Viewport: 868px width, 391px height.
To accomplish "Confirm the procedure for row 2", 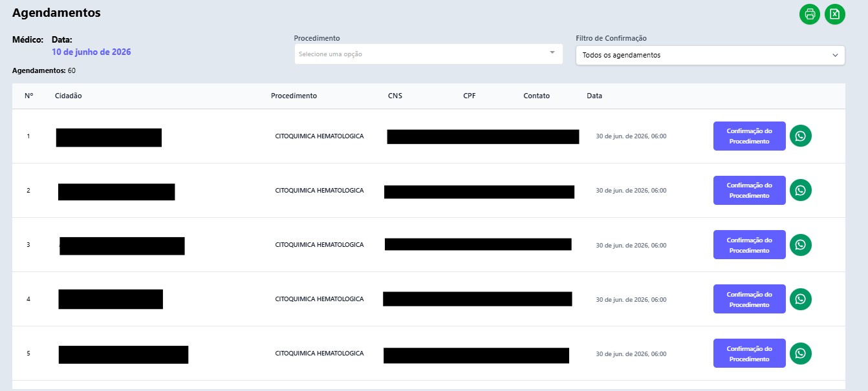I will [x=749, y=190].
